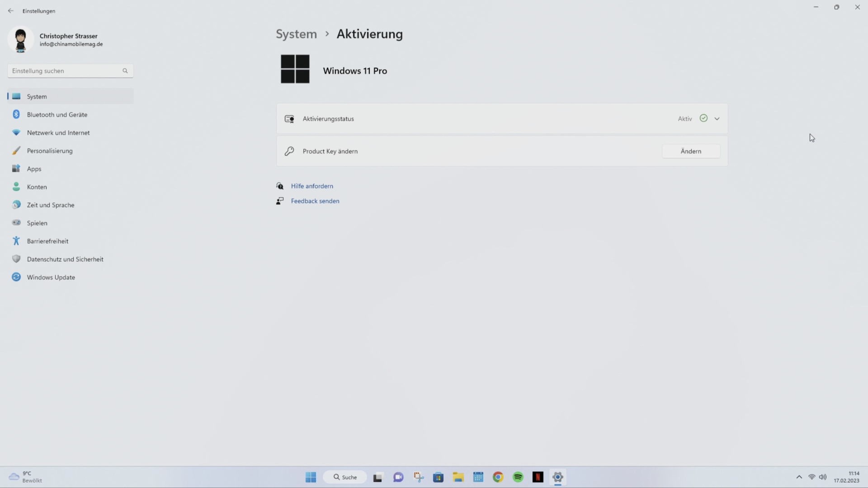Image resolution: width=868 pixels, height=488 pixels.
Task: Click the back arrow in Einstellungen
Action: [11, 11]
